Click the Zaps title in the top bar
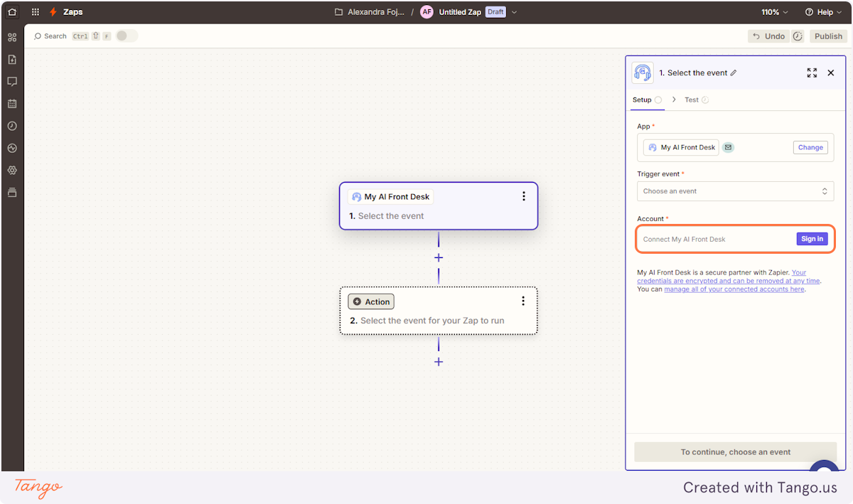Image resolution: width=853 pixels, height=504 pixels. (x=73, y=12)
